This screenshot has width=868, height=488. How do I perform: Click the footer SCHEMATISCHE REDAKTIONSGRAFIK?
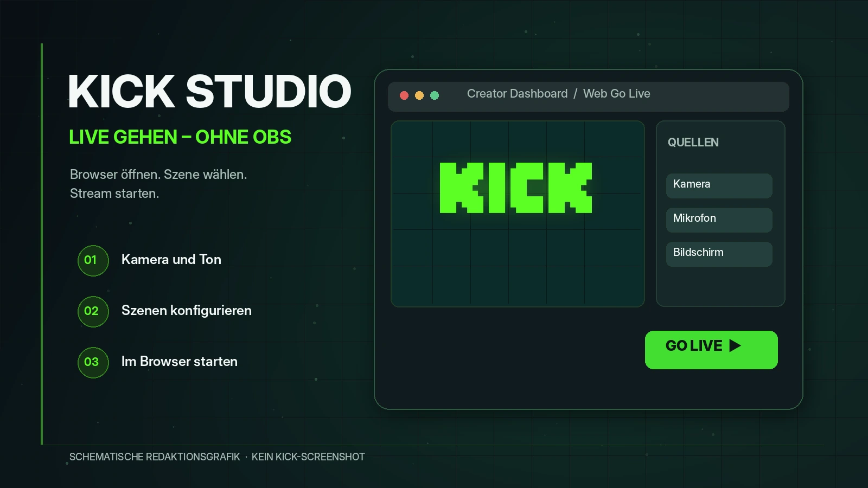click(155, 457)
